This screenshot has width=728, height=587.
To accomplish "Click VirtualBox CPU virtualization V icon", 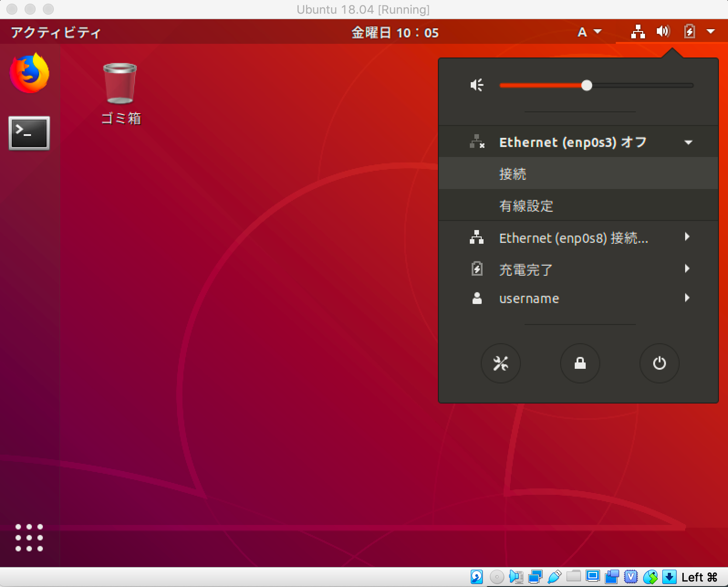I will click(x=631, y=577).
